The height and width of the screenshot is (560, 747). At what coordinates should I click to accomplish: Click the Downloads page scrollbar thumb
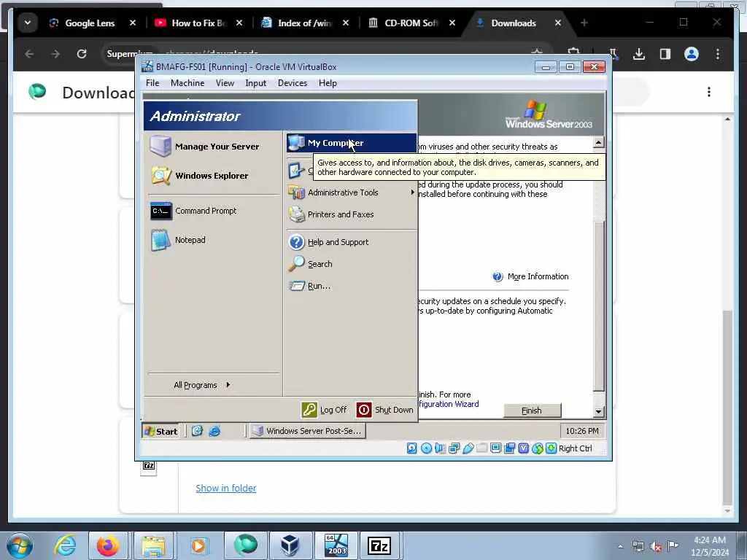pos(727,407)
